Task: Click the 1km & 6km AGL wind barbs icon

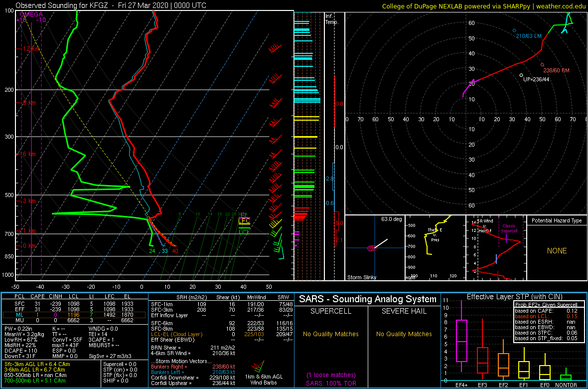Action: pyautogui.click(x=258, y=366)
